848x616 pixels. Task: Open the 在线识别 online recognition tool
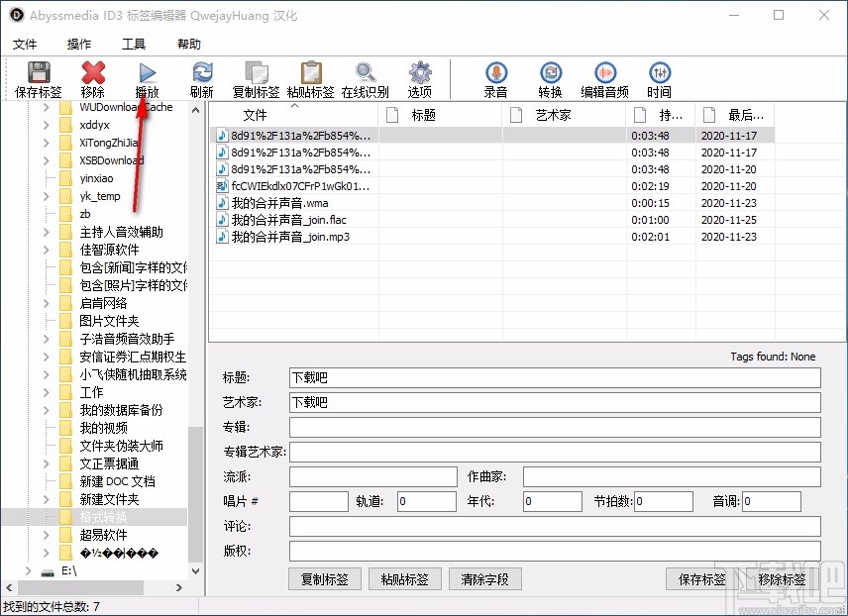366,74
